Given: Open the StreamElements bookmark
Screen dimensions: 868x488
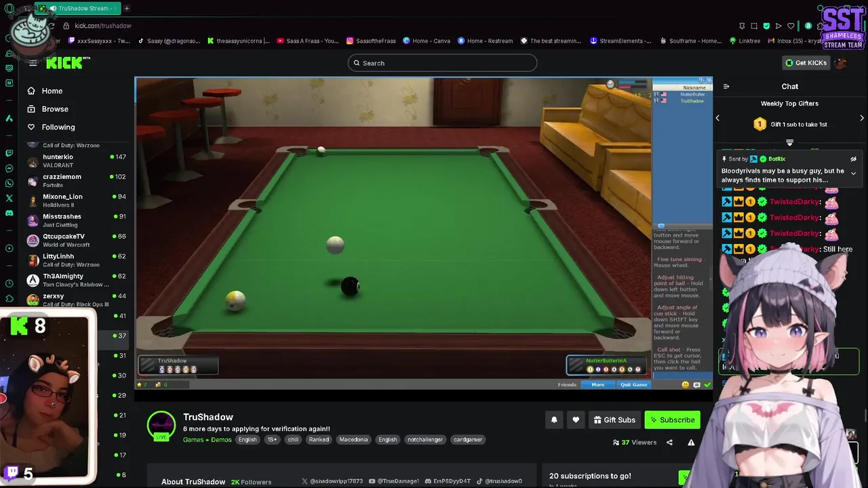Looking at the screenshot, I should point(620,41).
